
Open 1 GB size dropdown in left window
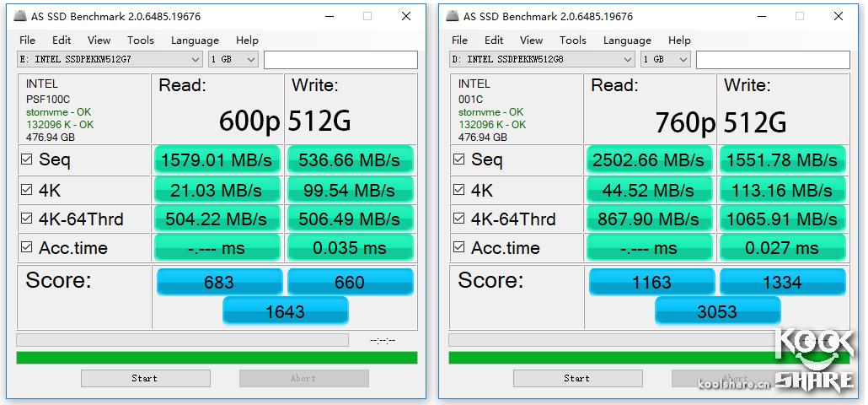coord(233,59)
